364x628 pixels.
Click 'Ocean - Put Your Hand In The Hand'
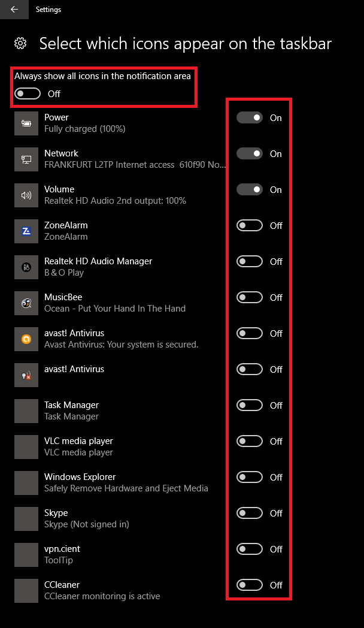115,309
